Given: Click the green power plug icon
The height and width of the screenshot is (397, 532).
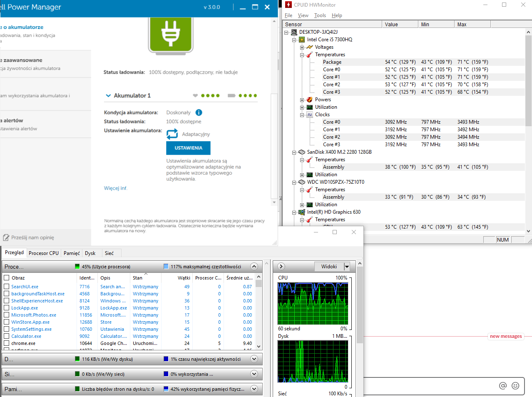Looking at the screenshot, I should (171, 34).
